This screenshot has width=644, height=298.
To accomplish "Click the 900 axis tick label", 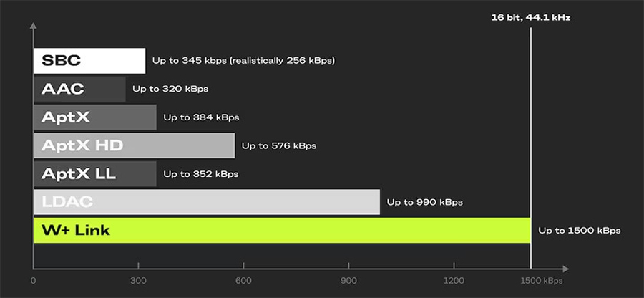I will [x=348, y=281].
